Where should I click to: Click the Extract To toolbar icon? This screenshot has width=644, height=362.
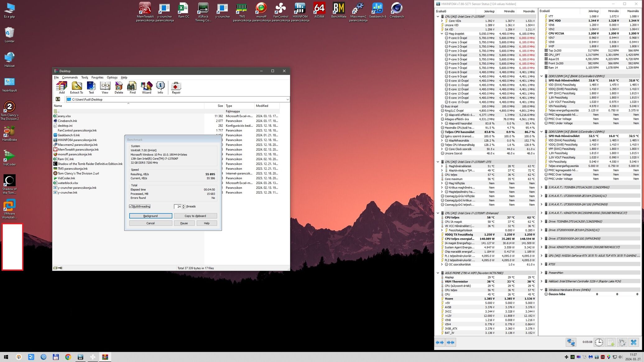[76, 88]
